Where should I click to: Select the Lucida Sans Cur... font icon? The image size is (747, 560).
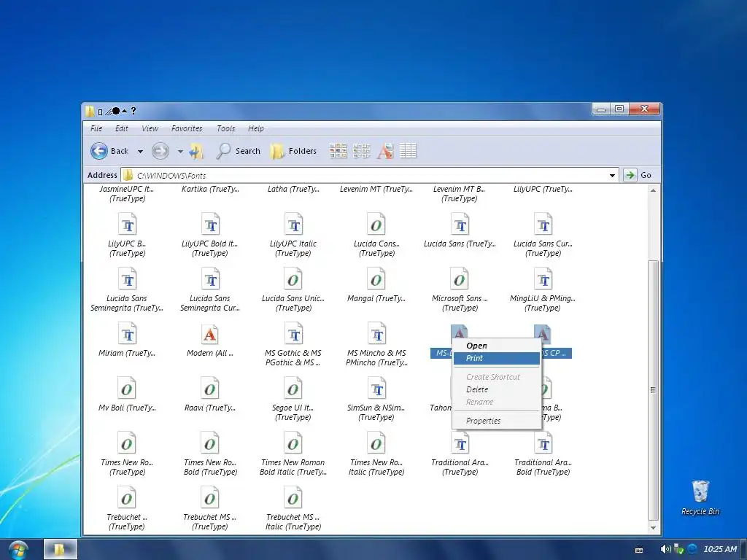tap(543, 224)
